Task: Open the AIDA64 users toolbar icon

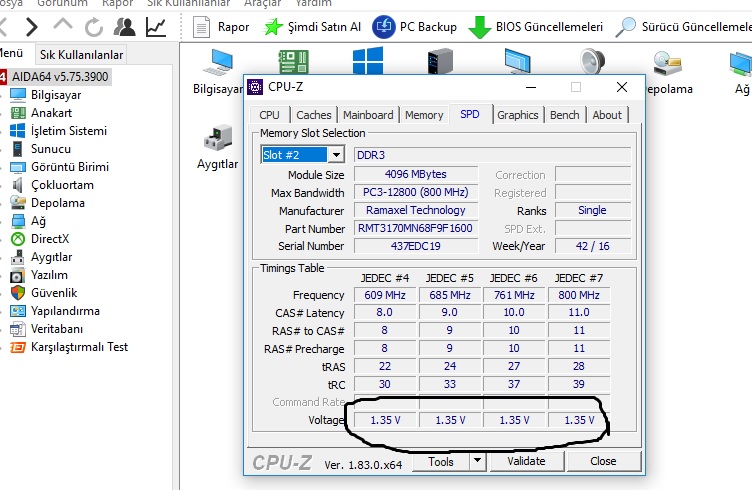Action: click(125, 27)
